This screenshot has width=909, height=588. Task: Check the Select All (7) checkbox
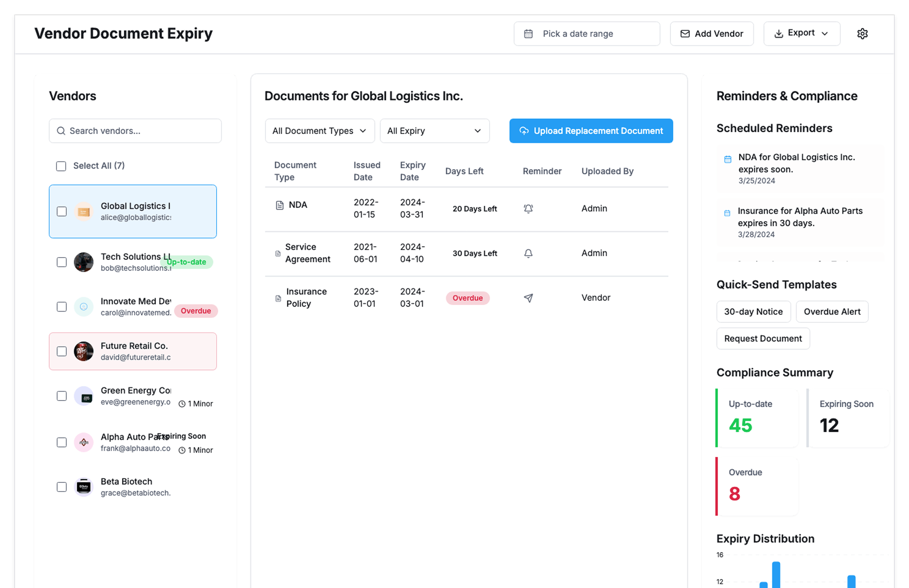[61, 166]
